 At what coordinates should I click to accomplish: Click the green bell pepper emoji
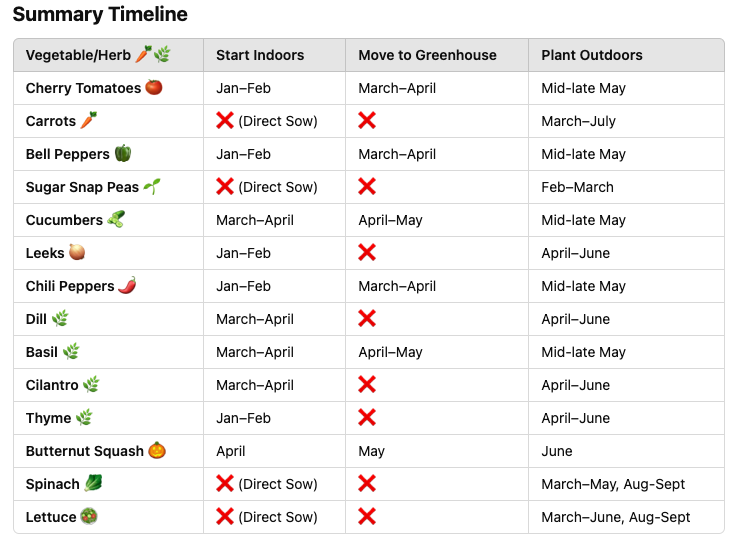pyautogui.click(x=123, y=153)
